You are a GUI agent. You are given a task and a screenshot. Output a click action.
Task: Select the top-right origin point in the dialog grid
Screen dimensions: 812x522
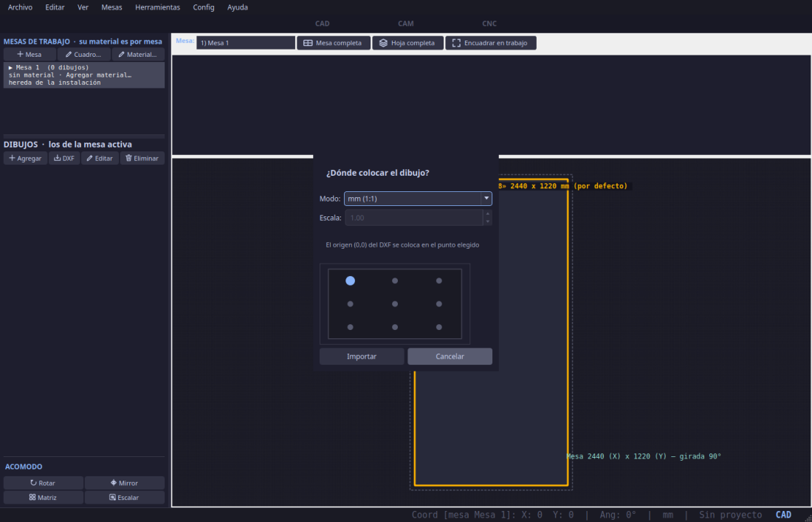click(x=439, y=281)
